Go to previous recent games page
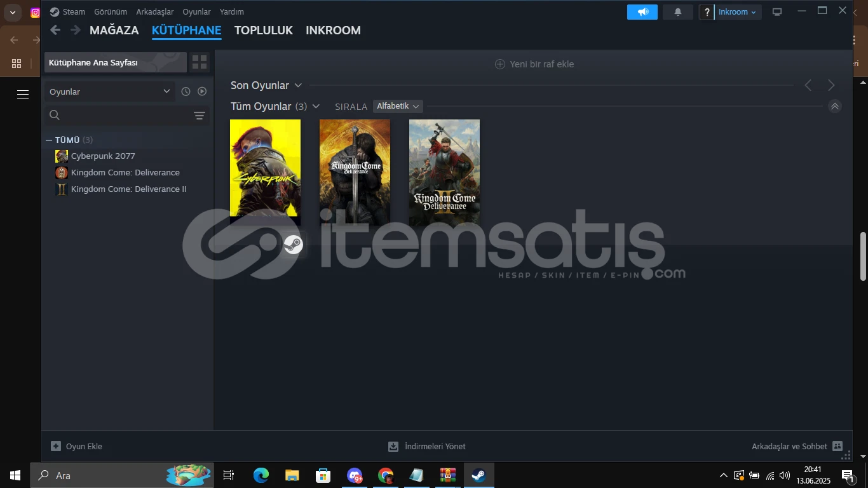Screen dimensions: 868x488 coord(808,85)
